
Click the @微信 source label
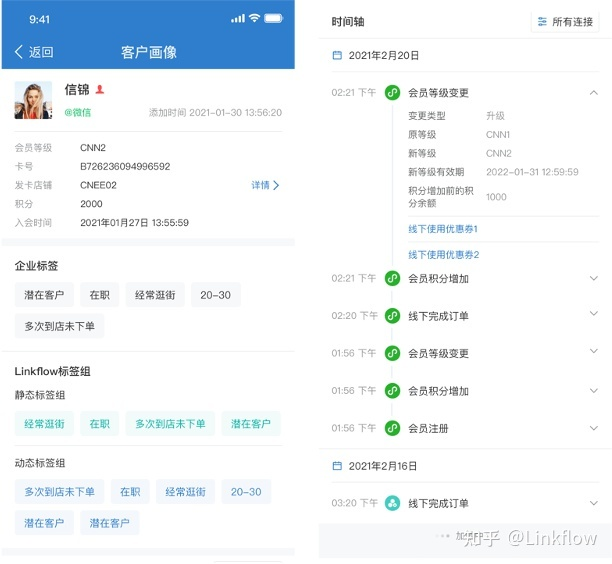point(80,112)
